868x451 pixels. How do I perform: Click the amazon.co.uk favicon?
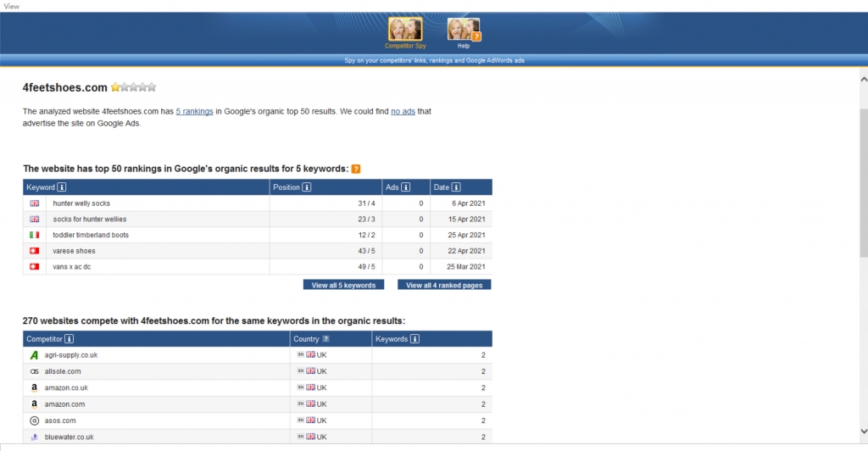pos(34,388)
